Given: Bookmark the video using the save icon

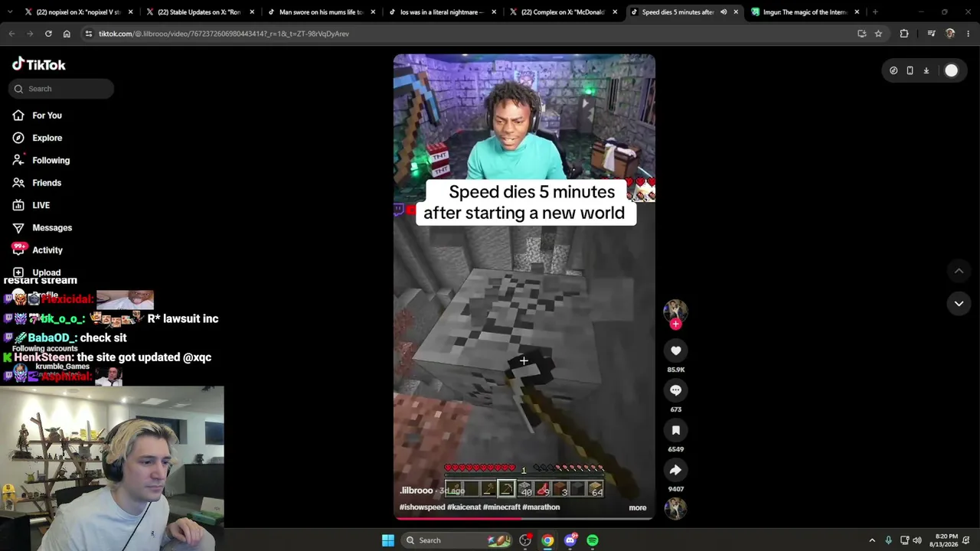Looking at the screenshot, I should click(675, 430).
